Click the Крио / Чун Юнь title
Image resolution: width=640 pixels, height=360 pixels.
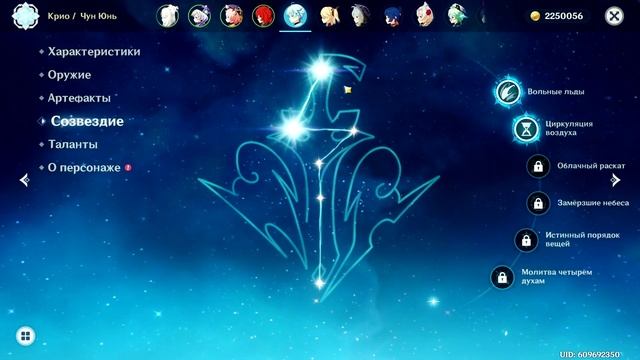tap(82, 16)
